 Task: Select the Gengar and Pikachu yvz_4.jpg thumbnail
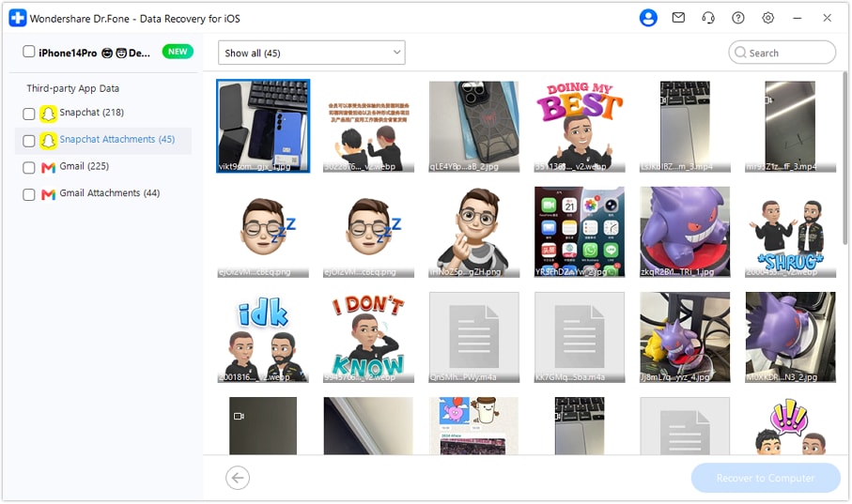[685, 337]
